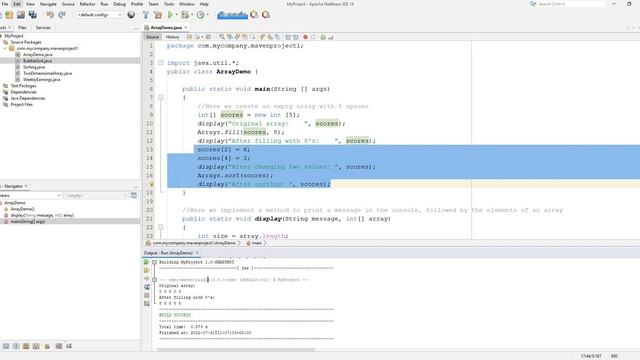
Task: Click the first profiler circular icon
Action: [254, 15]
